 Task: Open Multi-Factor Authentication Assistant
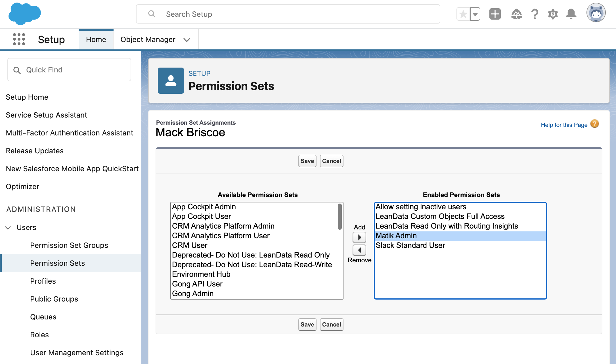(x=70, y=133)
